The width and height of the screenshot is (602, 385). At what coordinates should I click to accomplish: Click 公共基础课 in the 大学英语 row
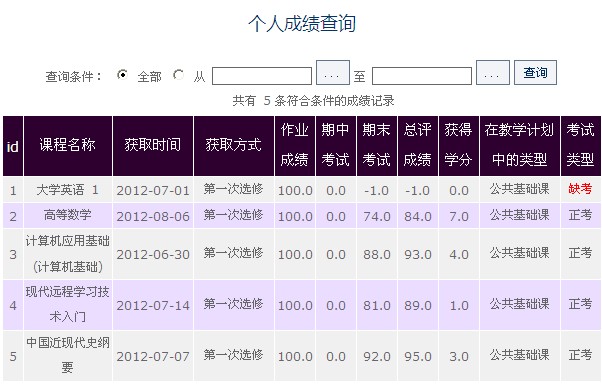tap(520, 189)
